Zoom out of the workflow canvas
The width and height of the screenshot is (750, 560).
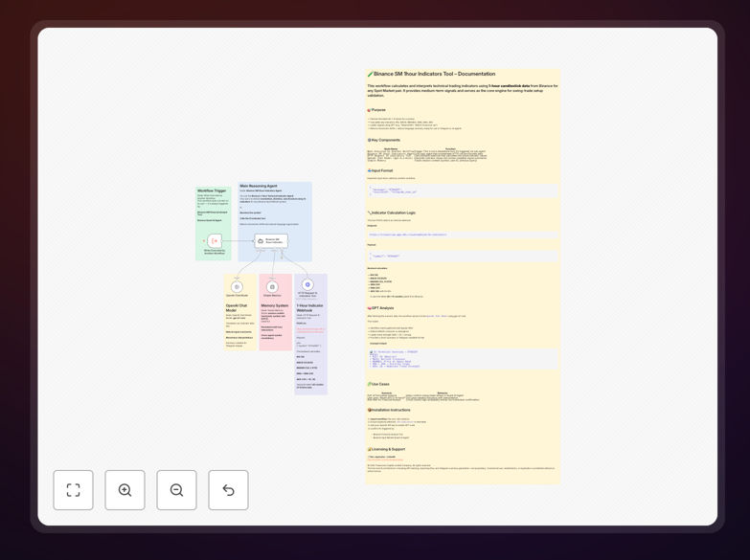pos(176,490)
